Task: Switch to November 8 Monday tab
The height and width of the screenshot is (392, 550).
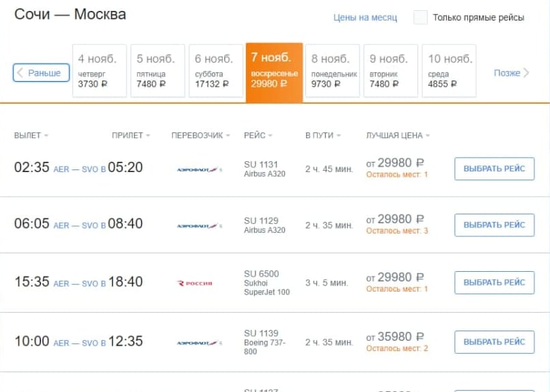Action: [333, 71]
